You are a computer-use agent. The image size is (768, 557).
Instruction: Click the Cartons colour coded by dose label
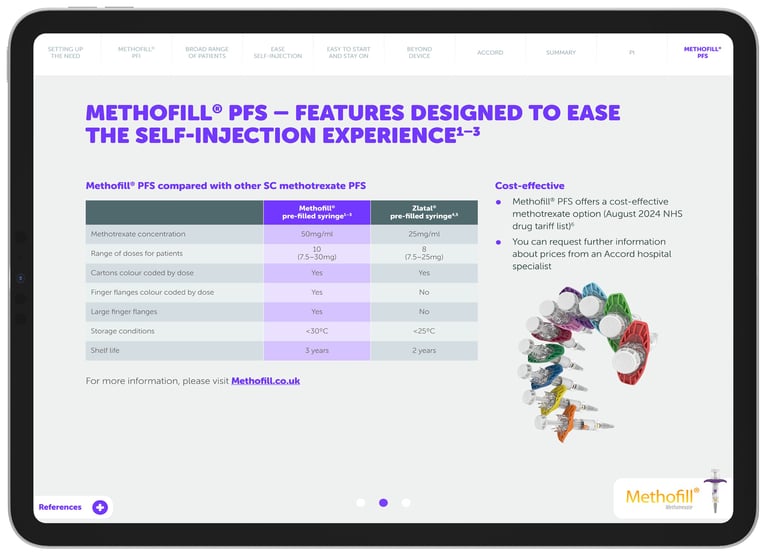142,273
